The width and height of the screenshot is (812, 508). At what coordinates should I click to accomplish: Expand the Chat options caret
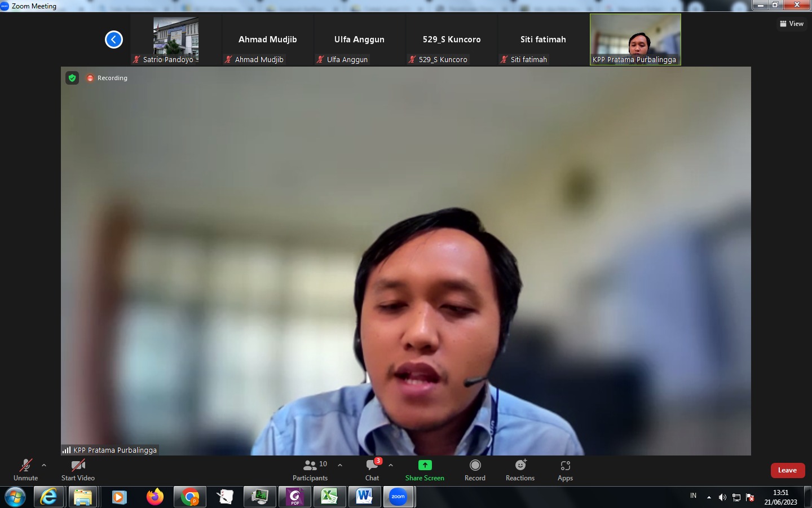coord(391,465)
